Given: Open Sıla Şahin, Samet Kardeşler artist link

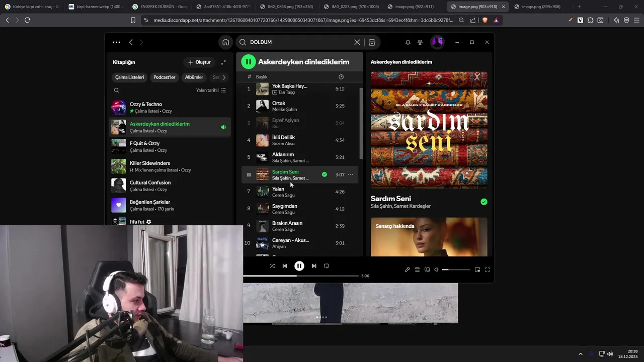Looking at the screenshot, I should (x=400, y=206).
